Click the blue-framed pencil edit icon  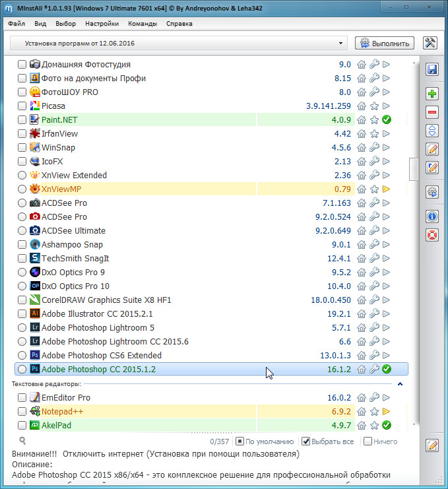click(x=432, y=168)
